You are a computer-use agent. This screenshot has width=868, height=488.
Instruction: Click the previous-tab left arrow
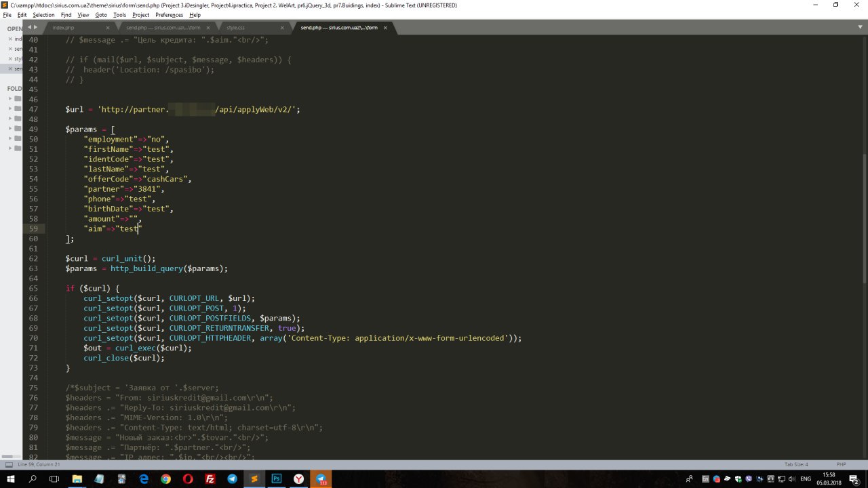[29, 27]
